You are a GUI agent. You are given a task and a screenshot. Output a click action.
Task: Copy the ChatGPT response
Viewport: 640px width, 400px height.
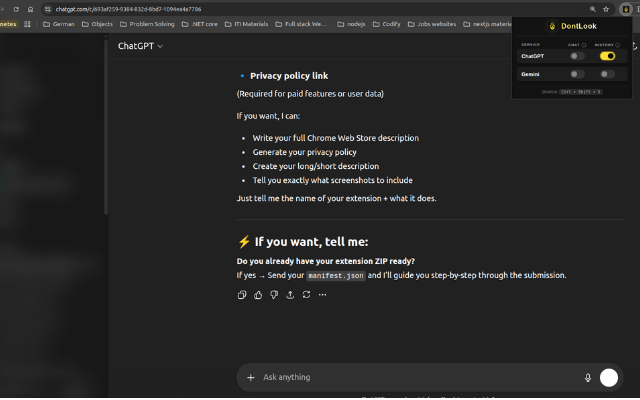[242, 295]
